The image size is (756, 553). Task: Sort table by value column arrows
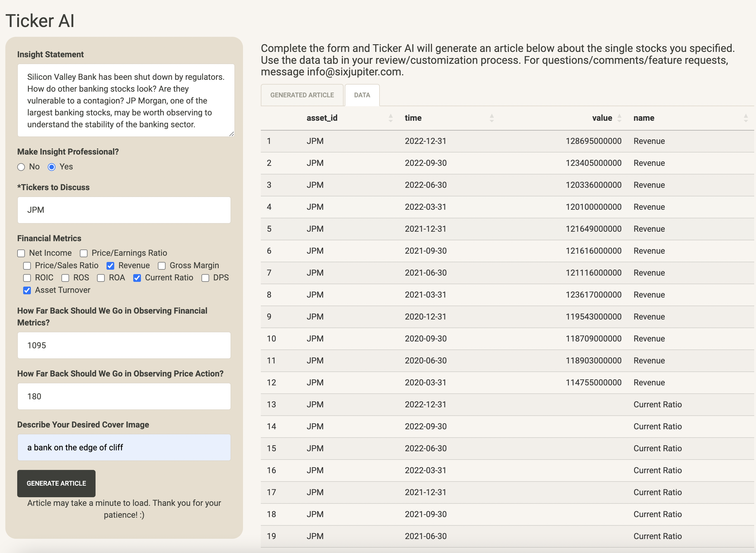click(619, 118)
